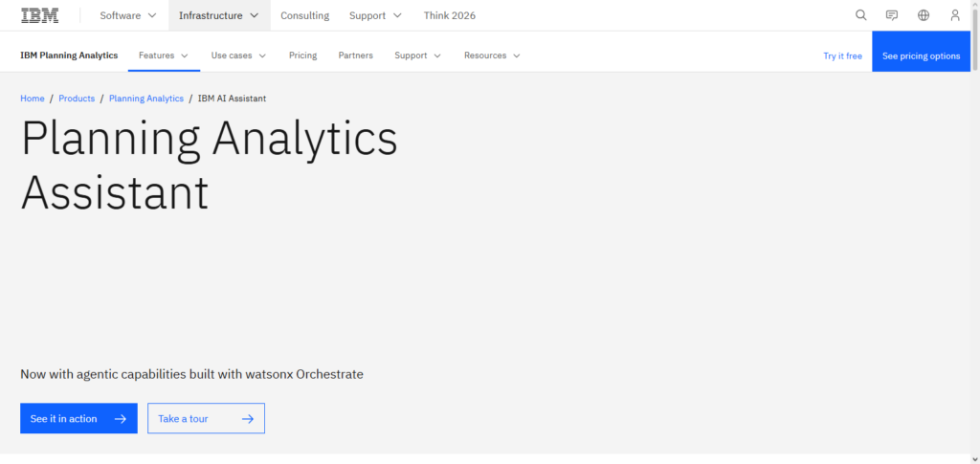980x464 pixels.
Task: Expand the Features dropdown
Action: click(x=164, y=55)
